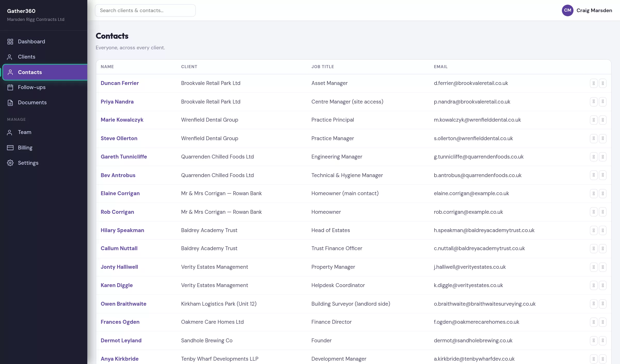
Task: Open the Documents file icon
Action: (10, 102)
